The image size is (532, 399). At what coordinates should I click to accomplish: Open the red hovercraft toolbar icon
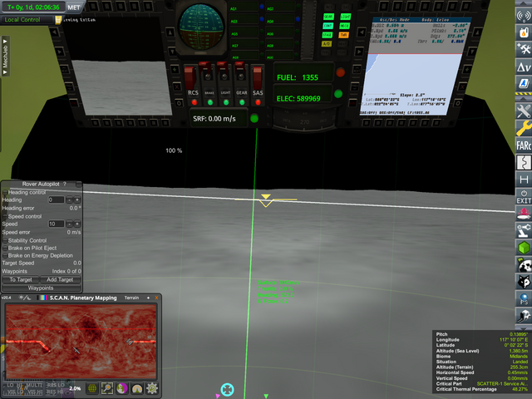(x=523, y=214)
